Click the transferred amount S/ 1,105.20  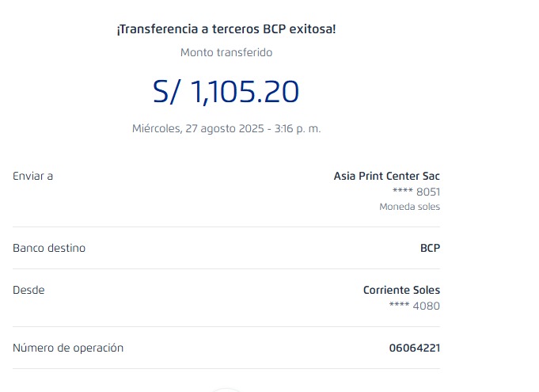[x=226, y=93]
